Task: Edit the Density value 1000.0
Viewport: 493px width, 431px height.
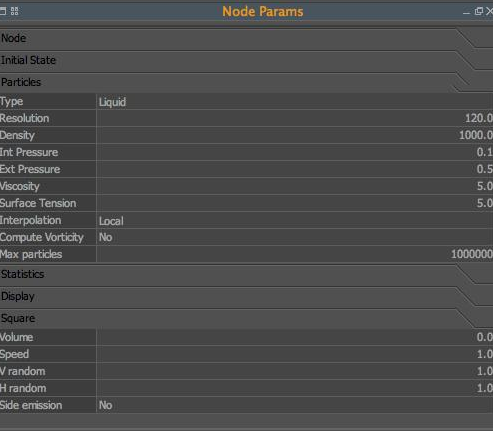Action: tap(295, 135)
